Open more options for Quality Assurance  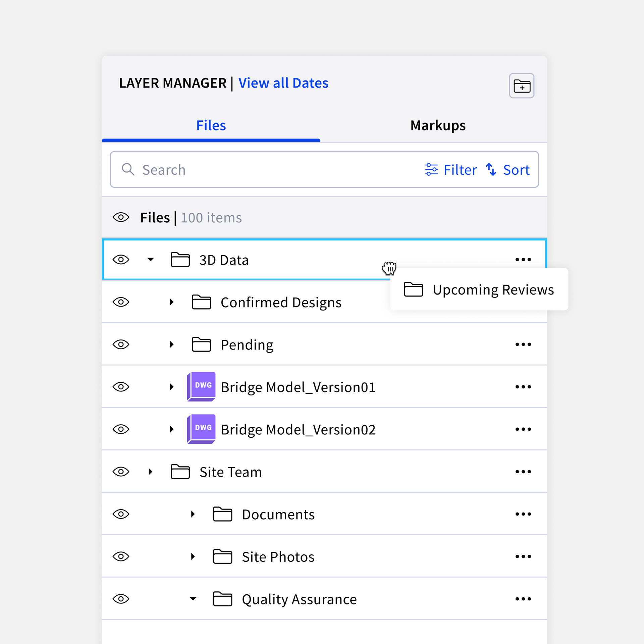[x=523, y=599]
